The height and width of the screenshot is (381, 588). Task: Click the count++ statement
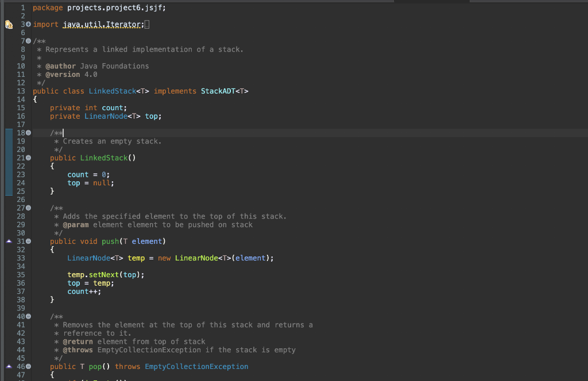click(84, 291)
